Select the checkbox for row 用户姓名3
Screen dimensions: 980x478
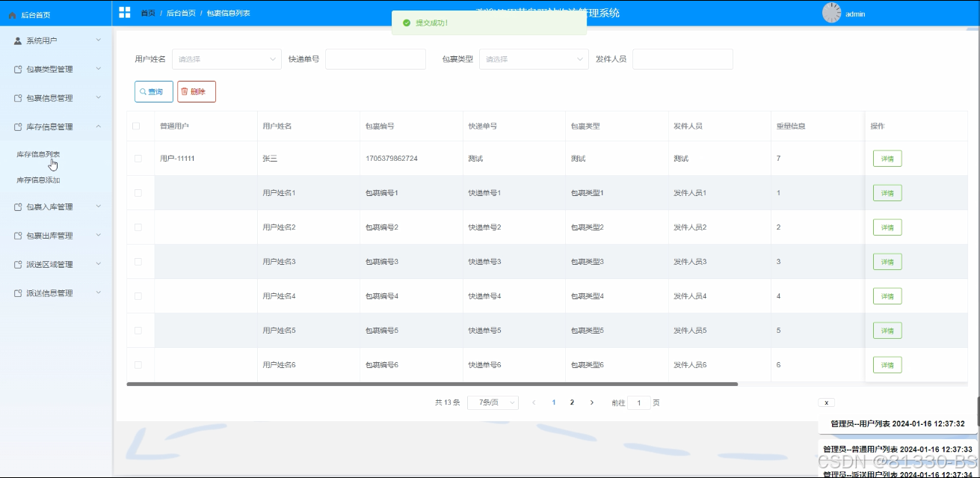pyautogui.click(x=138, y=262)
